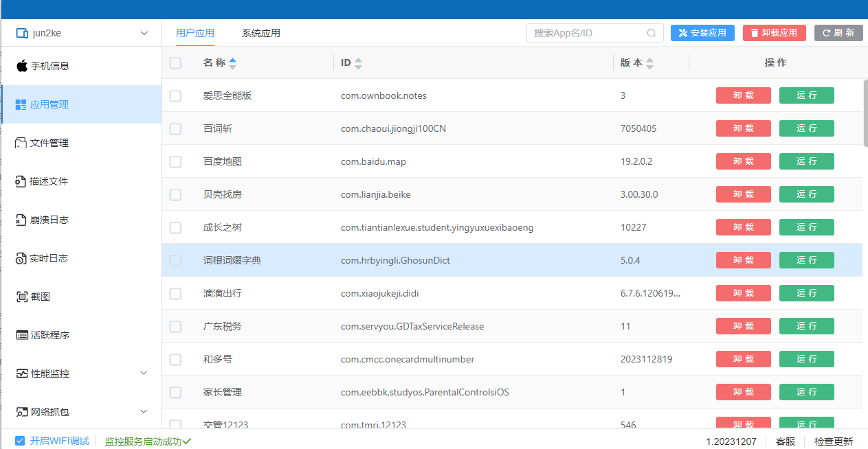
Task: Tick the checkbox for 贝壳找房
Action: coord(175,195)
